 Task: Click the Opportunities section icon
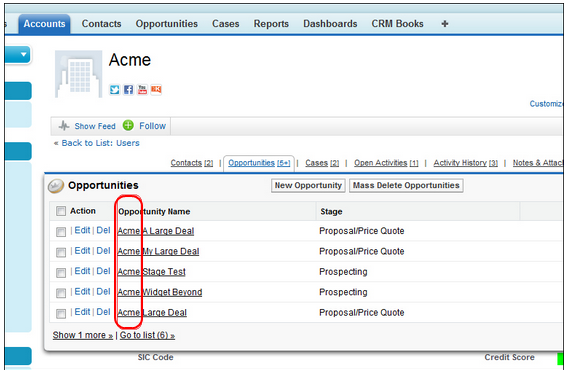[56, 186]
